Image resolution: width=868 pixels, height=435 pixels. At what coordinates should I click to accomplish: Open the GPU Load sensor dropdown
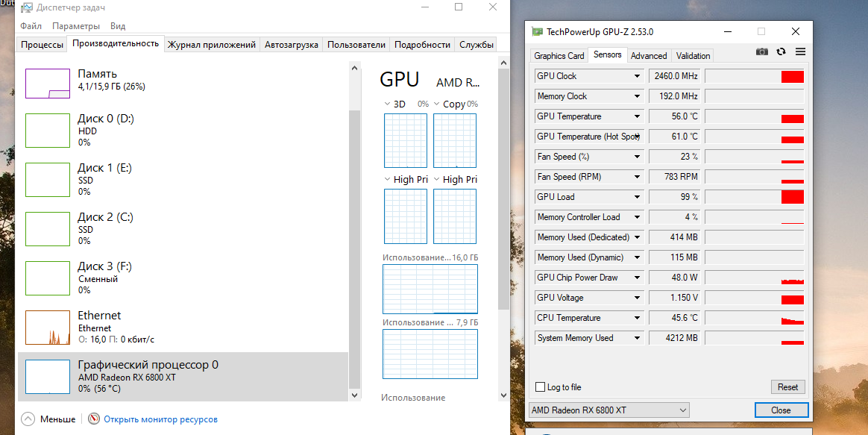pos(637,197)
